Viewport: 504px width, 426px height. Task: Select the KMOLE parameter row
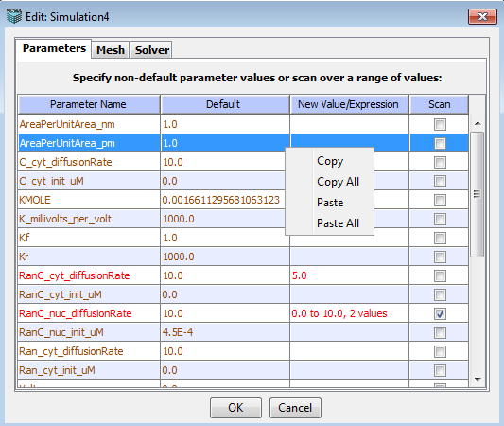click(243, 200)
